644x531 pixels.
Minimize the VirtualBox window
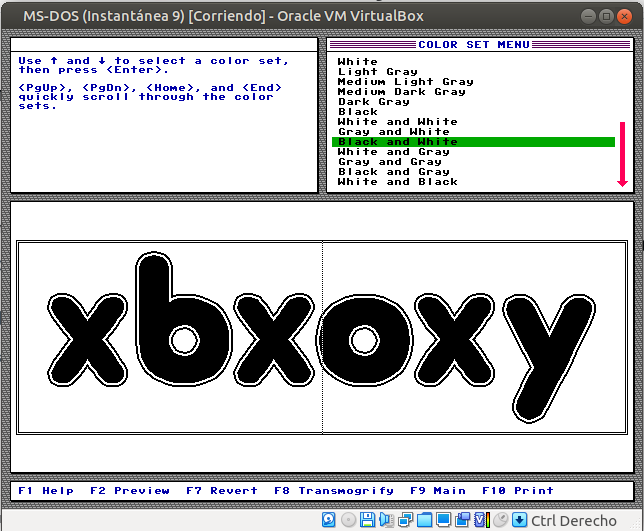[588, 16]
